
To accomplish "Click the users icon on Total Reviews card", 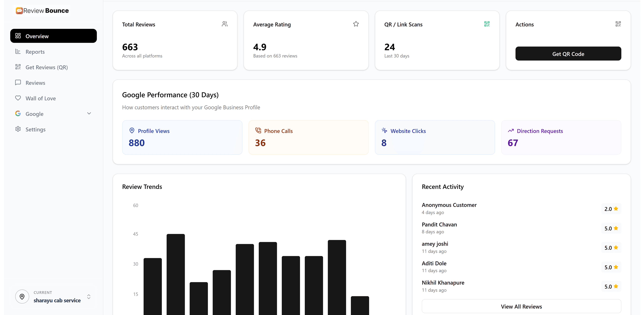I will point(225,24).
